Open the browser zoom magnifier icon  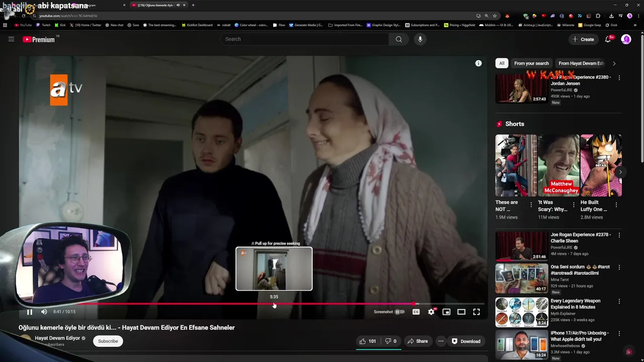click(487, 16)
